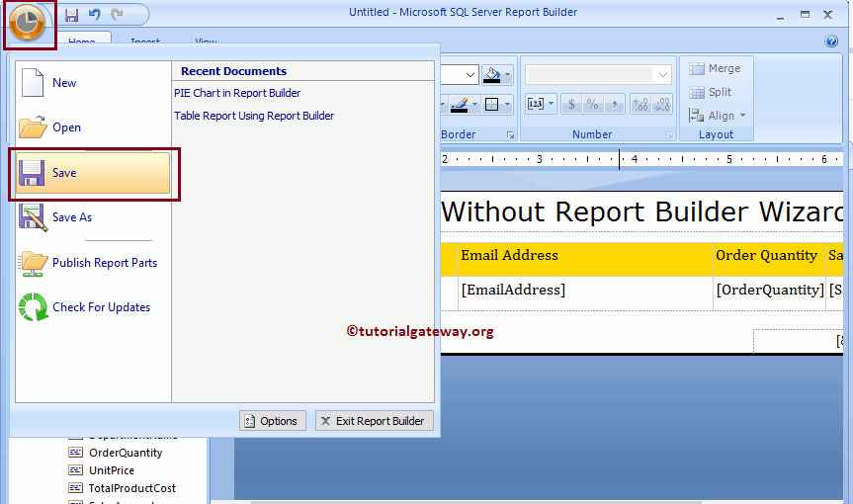Open the Number group dialog launcher
853x504 pixels.
670,135
